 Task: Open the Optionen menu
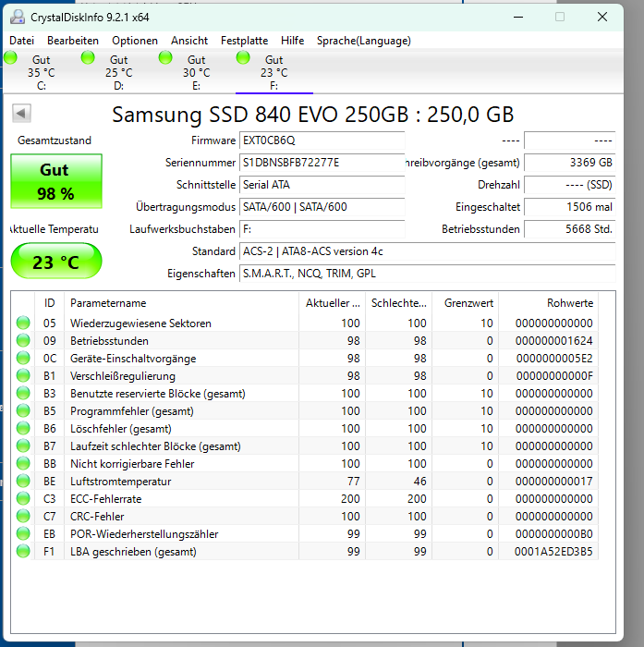[x=135, y=41]
